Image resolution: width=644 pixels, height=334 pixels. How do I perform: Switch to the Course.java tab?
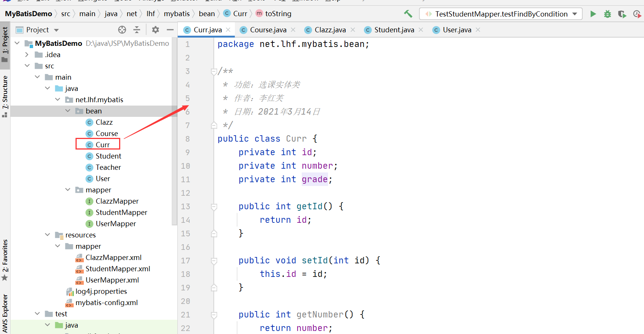[x=268, y=30]
